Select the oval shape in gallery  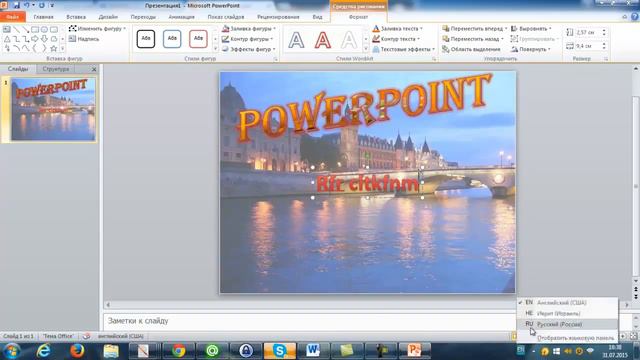[44, 29]
